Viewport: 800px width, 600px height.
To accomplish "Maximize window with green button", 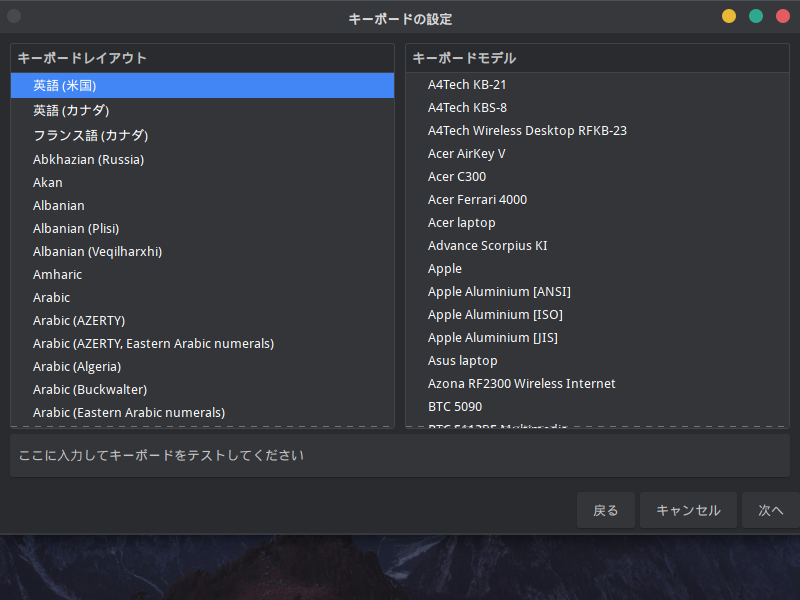I will pyautogui.click(x=756, y=16).
